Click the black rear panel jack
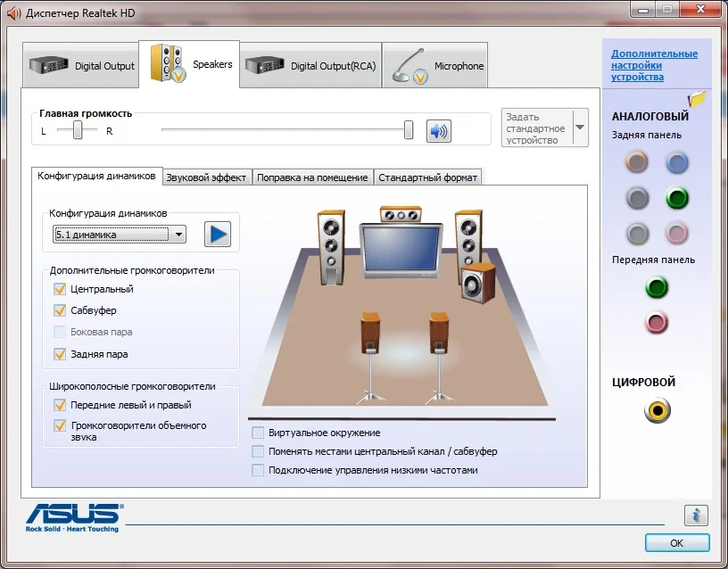The image size is (728, 569). coord(637,198)
